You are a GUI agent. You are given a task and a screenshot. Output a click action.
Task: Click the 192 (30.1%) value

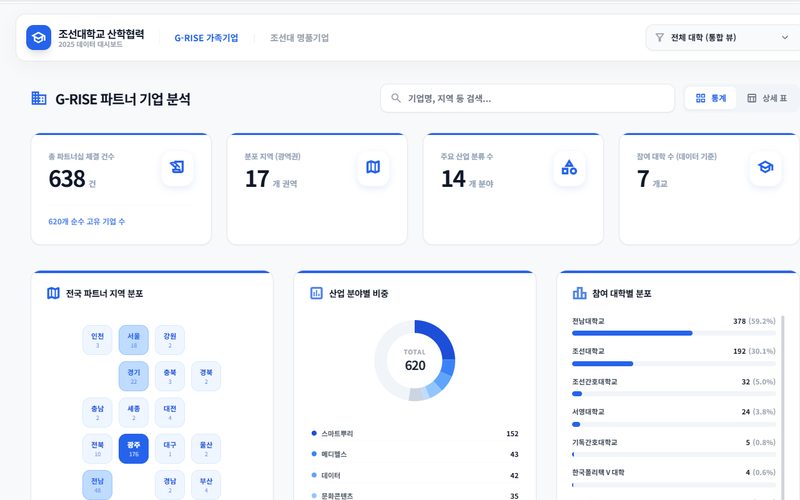pos(754,351)
